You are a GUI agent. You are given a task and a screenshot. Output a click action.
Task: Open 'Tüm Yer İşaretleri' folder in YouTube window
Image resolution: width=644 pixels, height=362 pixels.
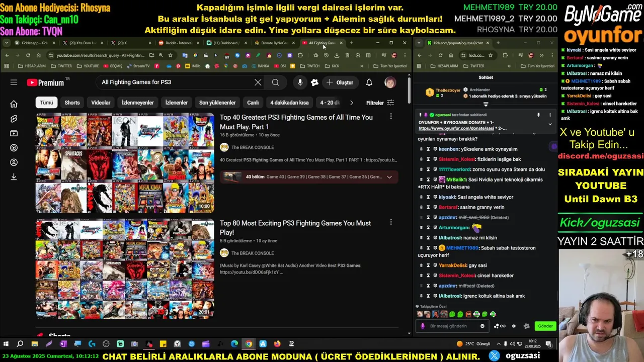390,66
